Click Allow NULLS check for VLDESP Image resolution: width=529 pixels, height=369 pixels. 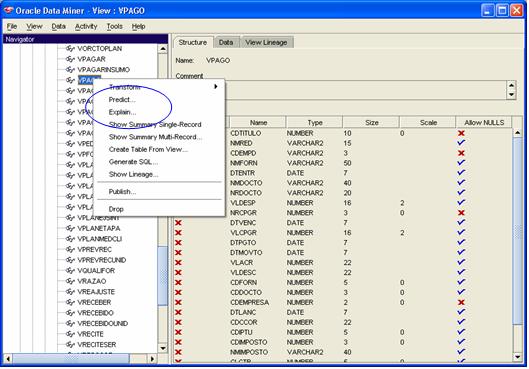tap(461, 202)
